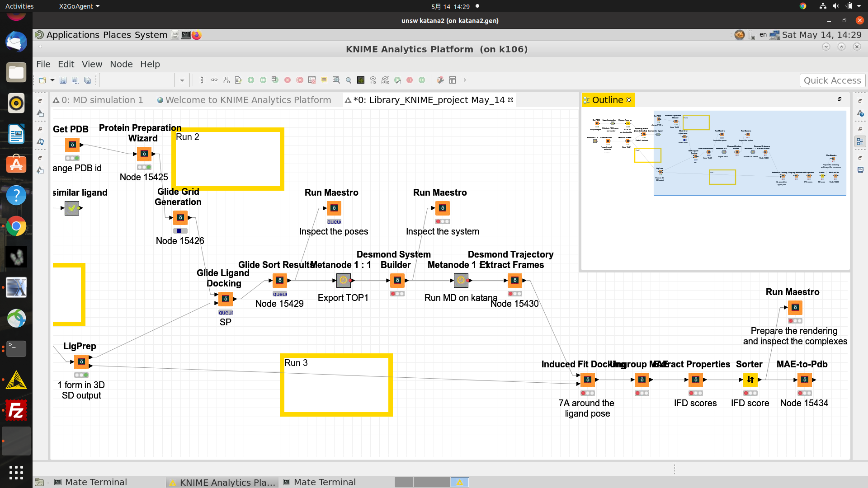Click Execute all executable nodes icon
868x488 pixels.
[263, 80]
